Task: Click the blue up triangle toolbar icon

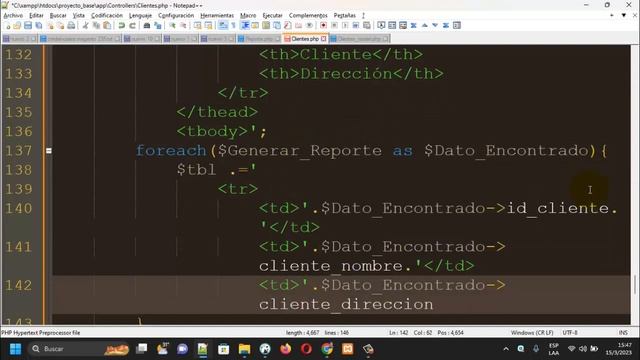Action: [424, 25]
